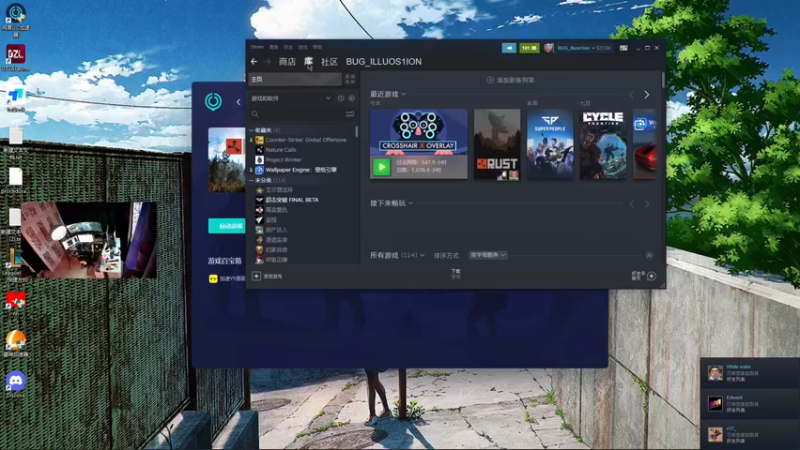Click the Edward friend notification
The image size is (800, 450).
pyautogui.click(x=750, y=404)
